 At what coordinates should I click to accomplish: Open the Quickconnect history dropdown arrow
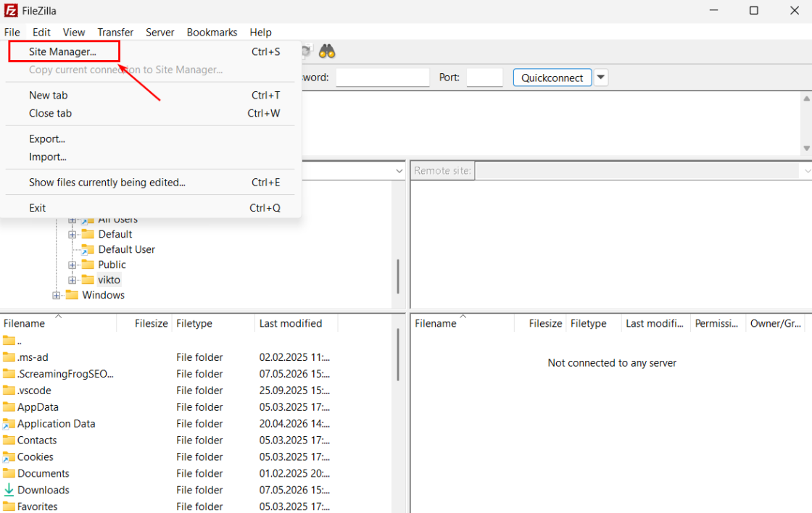601,78
